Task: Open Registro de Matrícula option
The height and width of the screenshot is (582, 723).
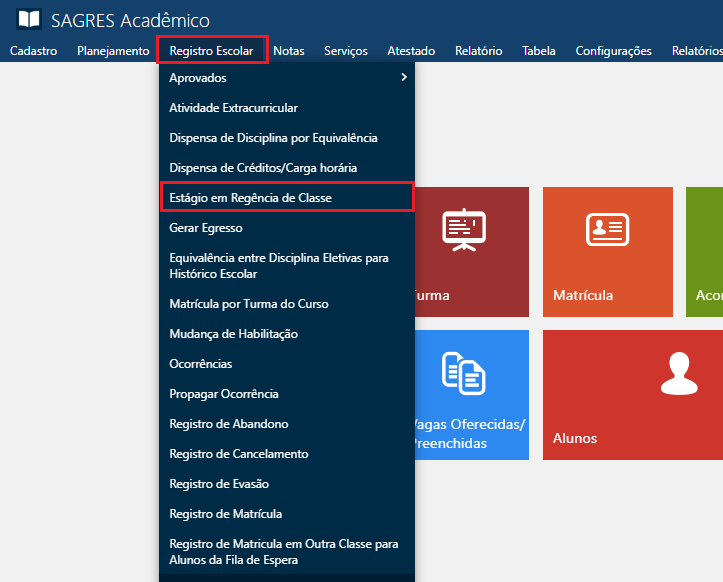Action: (x=226, y=514)
